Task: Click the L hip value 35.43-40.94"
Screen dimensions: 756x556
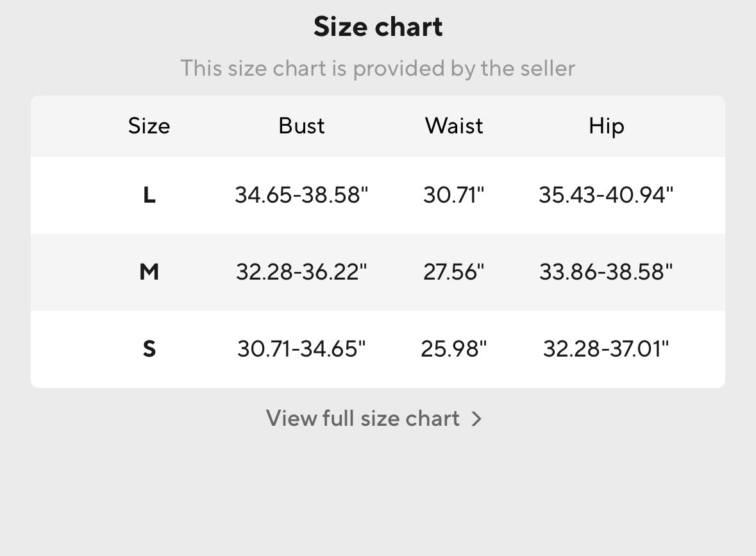Action: point(606,195)
